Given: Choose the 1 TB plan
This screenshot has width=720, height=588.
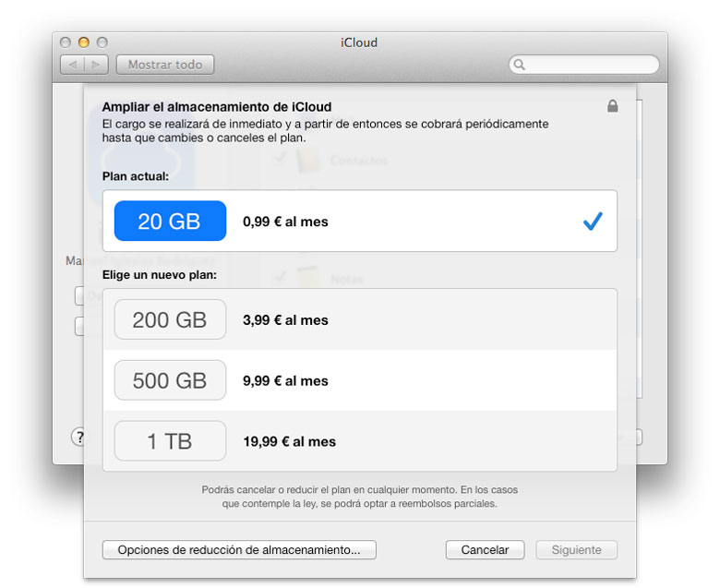Looking at the screenshot, I should (x=360, y=440).
